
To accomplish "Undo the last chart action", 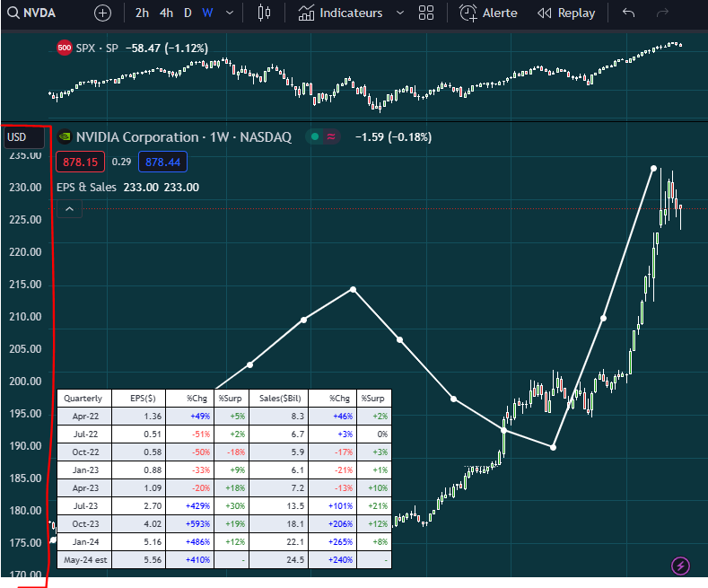I will (628, 13).
